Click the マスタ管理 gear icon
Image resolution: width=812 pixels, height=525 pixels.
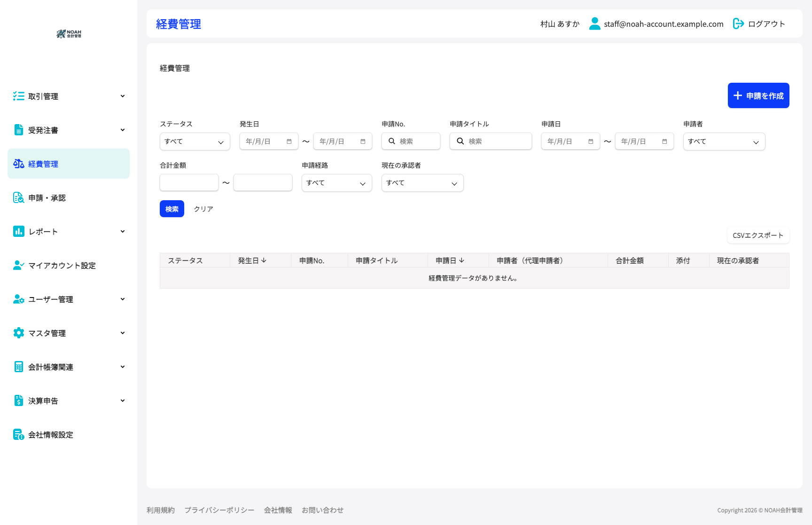tap(19, 333)
